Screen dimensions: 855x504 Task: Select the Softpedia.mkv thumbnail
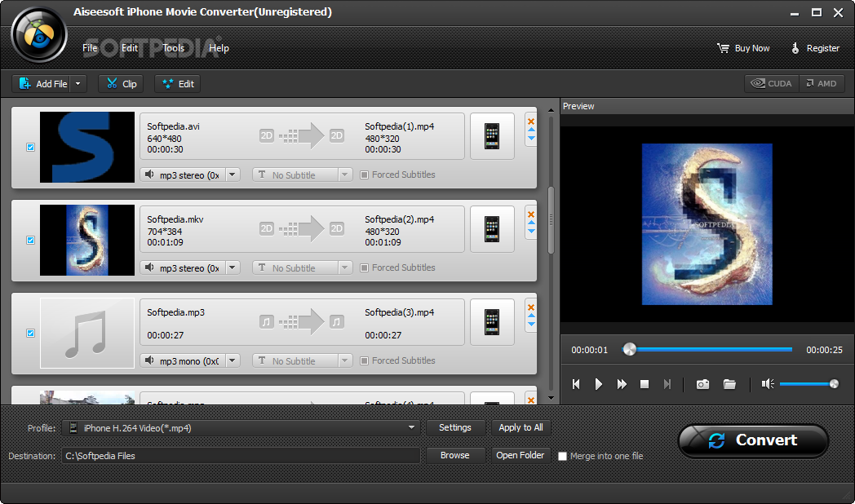point(87,241)
